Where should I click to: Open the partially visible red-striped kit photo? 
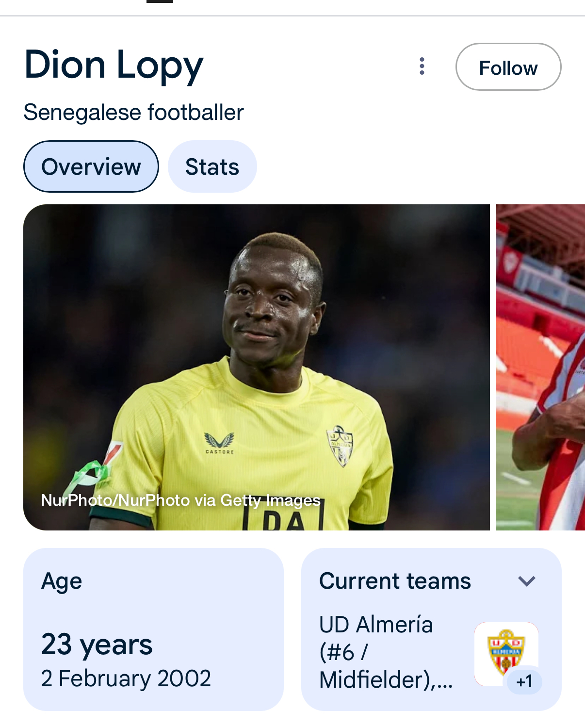540,367
